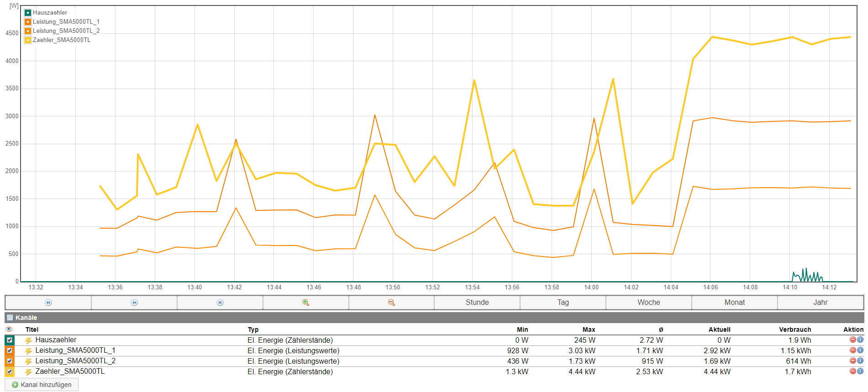
Task: Collapse the Kanäle panel header
Action: [26, 318]
